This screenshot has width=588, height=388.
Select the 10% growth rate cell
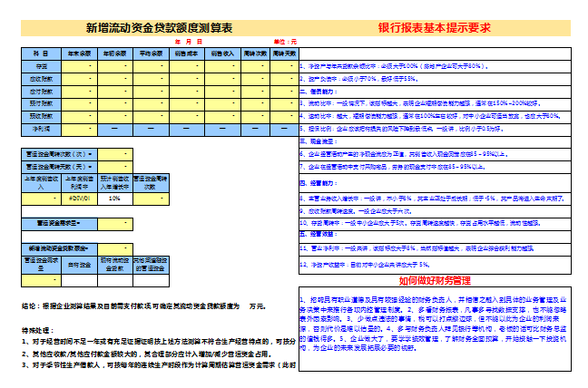coord(114,198)
